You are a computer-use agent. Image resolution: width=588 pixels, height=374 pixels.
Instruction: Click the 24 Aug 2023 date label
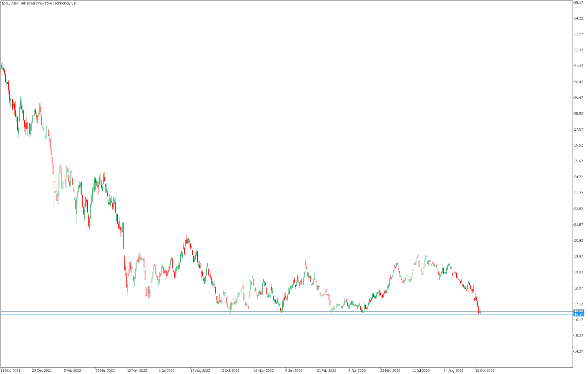[x=454, y=371]
